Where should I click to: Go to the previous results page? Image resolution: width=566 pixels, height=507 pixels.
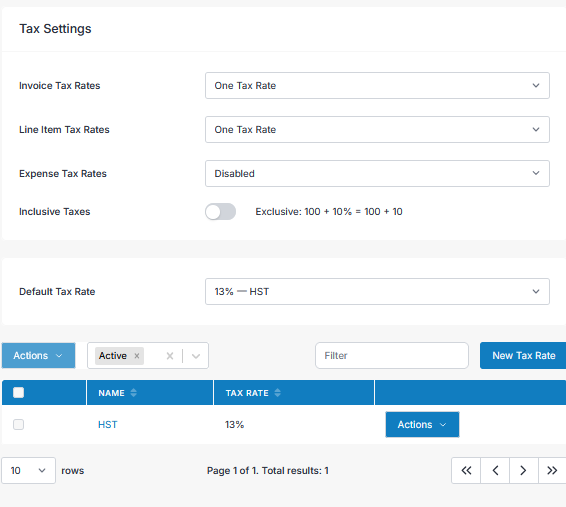point(495,470)
